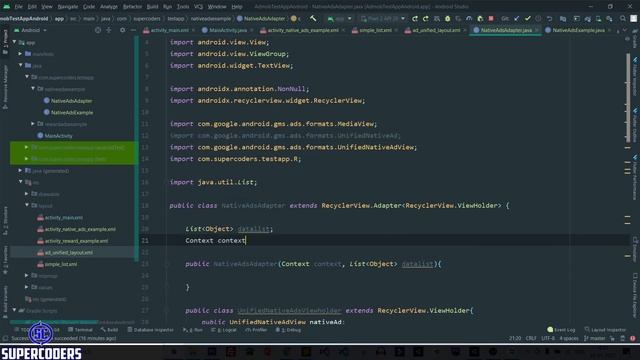This screenshot has width=640, height=360.
Task: Open the Run tool window
Action: pos(193,329)
